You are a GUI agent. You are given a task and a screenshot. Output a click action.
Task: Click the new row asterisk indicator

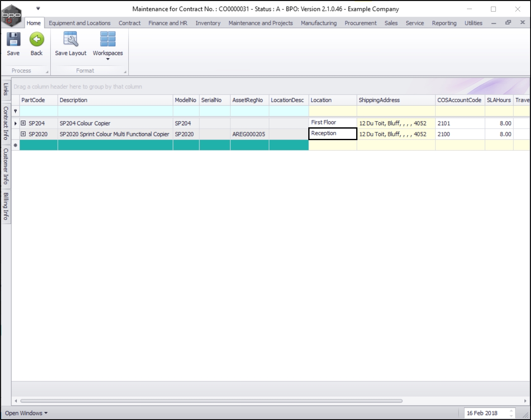[15, 145]
